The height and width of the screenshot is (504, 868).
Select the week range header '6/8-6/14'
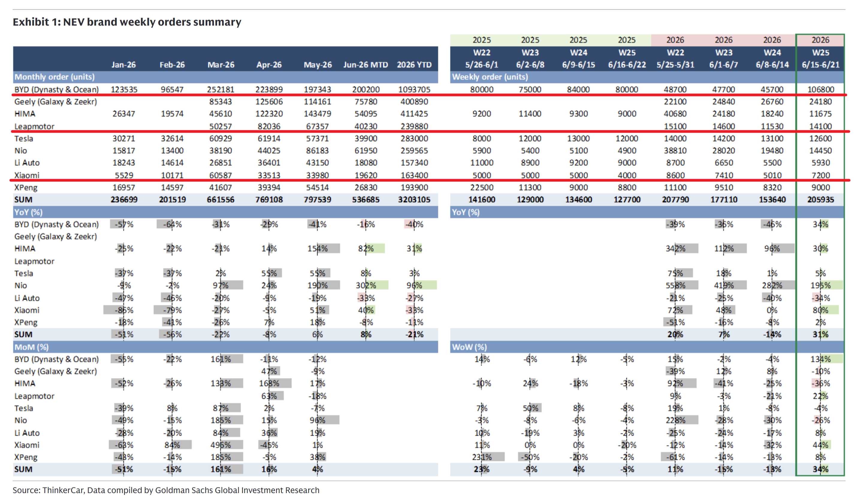click(x=772, y=65)
